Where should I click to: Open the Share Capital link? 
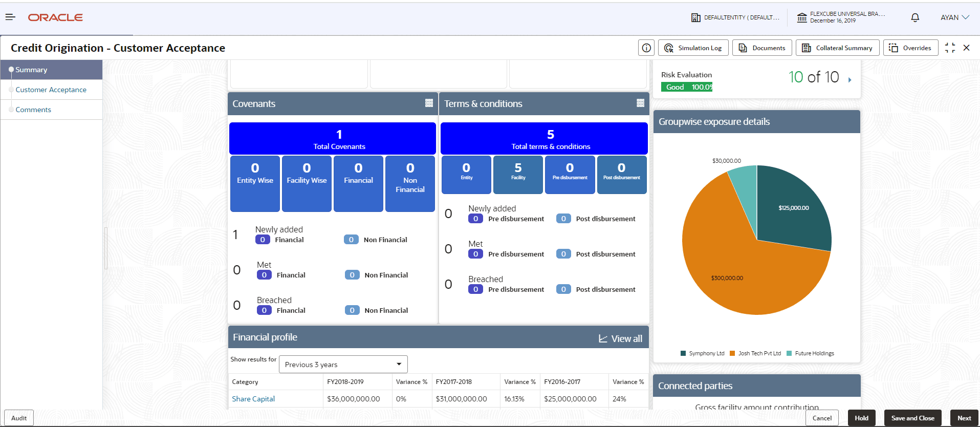coord(253,399)
